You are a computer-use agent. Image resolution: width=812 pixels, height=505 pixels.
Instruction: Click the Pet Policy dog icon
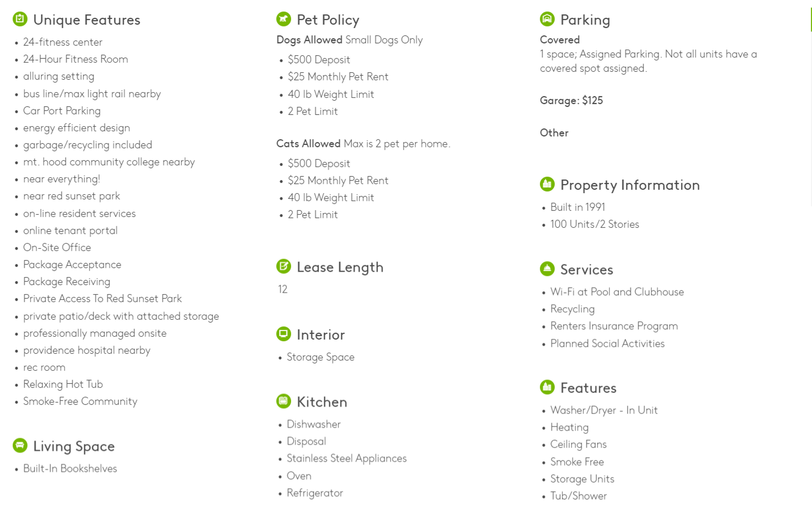284,19
